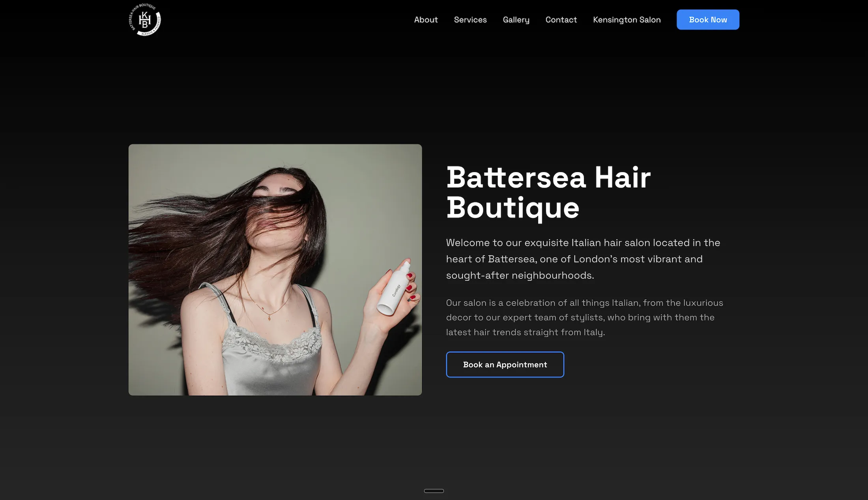Click the woman with hair spray photo

coord(275,270)
